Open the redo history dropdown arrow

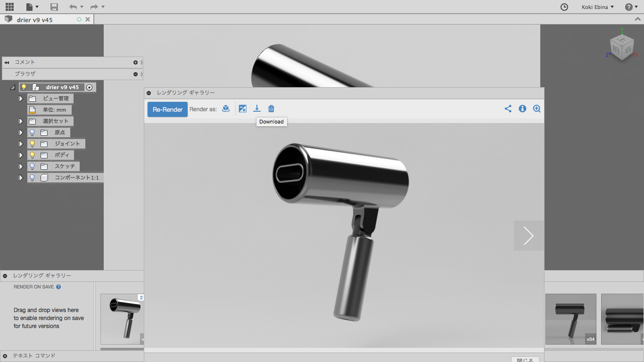[x=103, y=7]
